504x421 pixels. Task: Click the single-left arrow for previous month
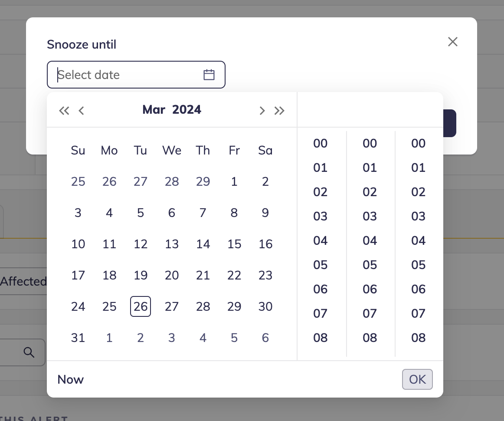tap(81, 111)
